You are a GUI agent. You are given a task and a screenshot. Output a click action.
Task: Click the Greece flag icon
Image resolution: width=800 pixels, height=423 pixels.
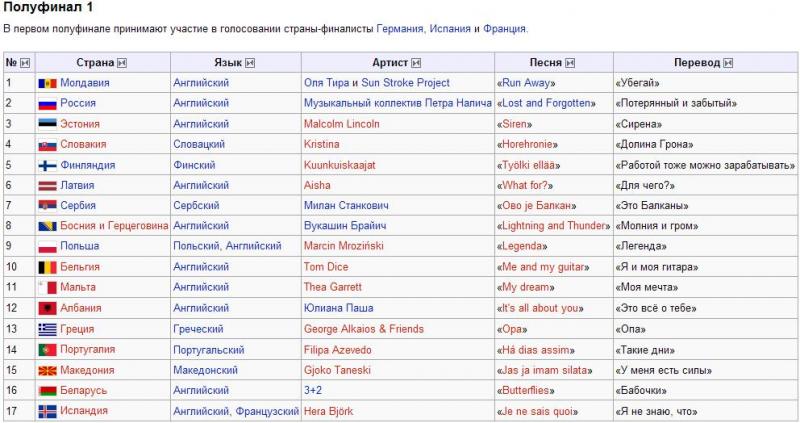[47, 330]
